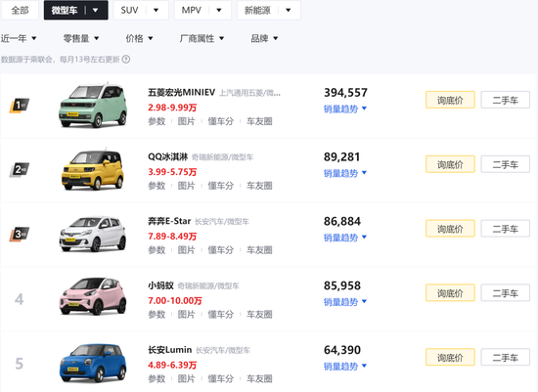Select the 微型车 category tab
The width and height of the screenshot is (538, 392).
65,11
